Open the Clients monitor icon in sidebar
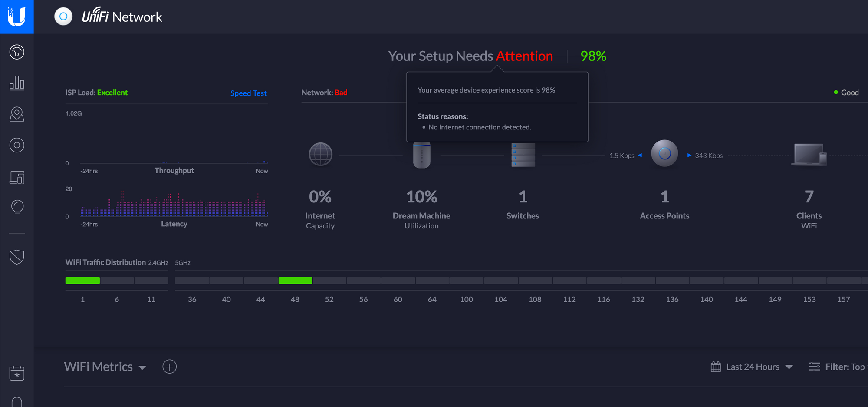The image size is (868, 407). 17,177
